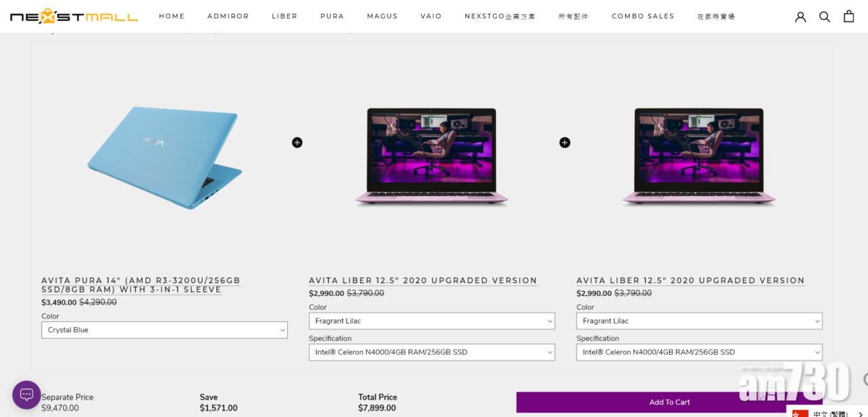Open the middle Avita Liber 12.5" title link

point(423,281)
